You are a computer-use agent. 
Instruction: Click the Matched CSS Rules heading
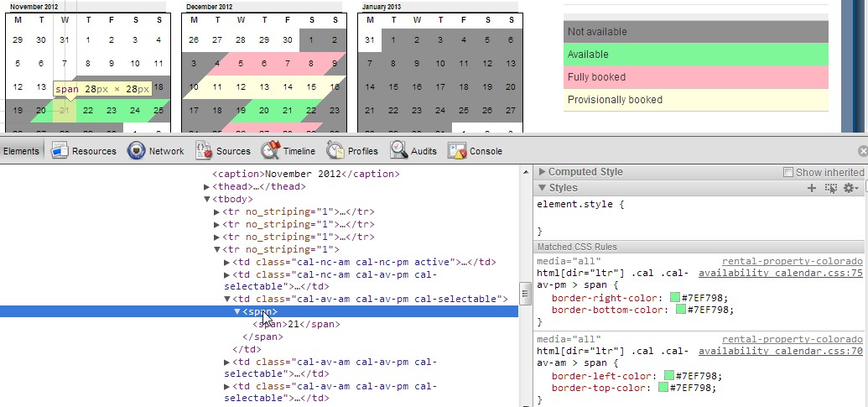pos(577,247)
